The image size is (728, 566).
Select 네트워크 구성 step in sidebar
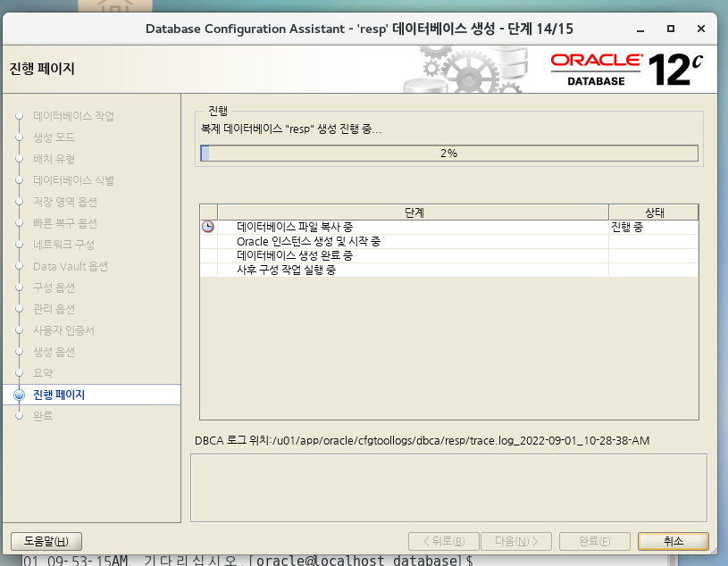click(63, 245)
